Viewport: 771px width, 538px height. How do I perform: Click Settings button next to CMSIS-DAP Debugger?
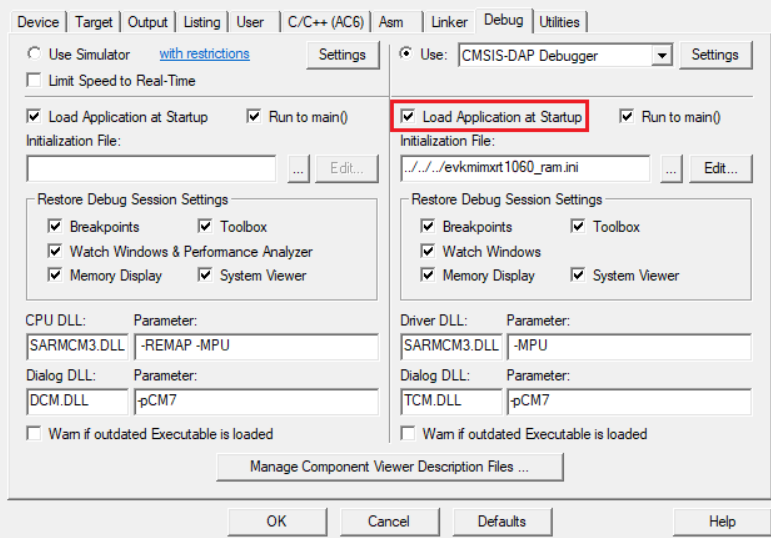click(714, 55)
